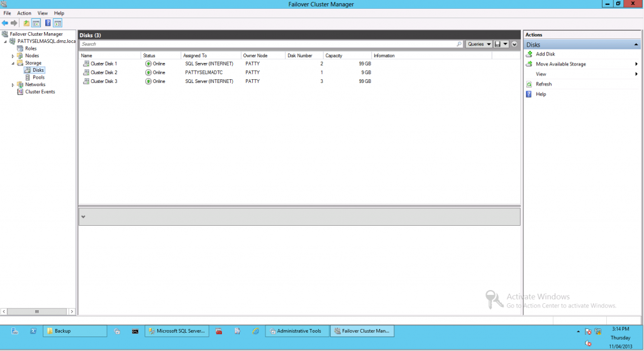Viewport: 644px width, 351px height.
Task: Click the Forward arrow toolbar icon
Action: point(14,23)
